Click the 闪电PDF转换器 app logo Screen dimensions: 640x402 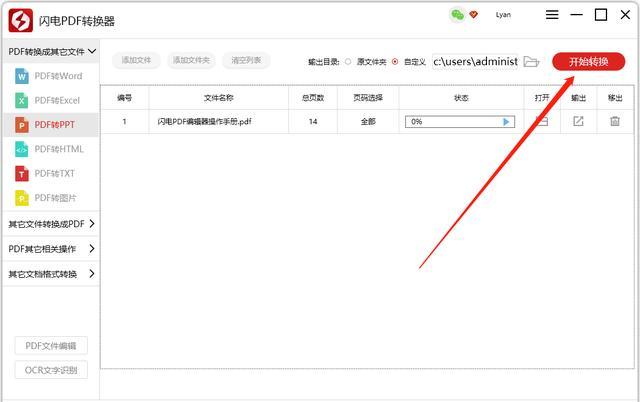point(21,20)
